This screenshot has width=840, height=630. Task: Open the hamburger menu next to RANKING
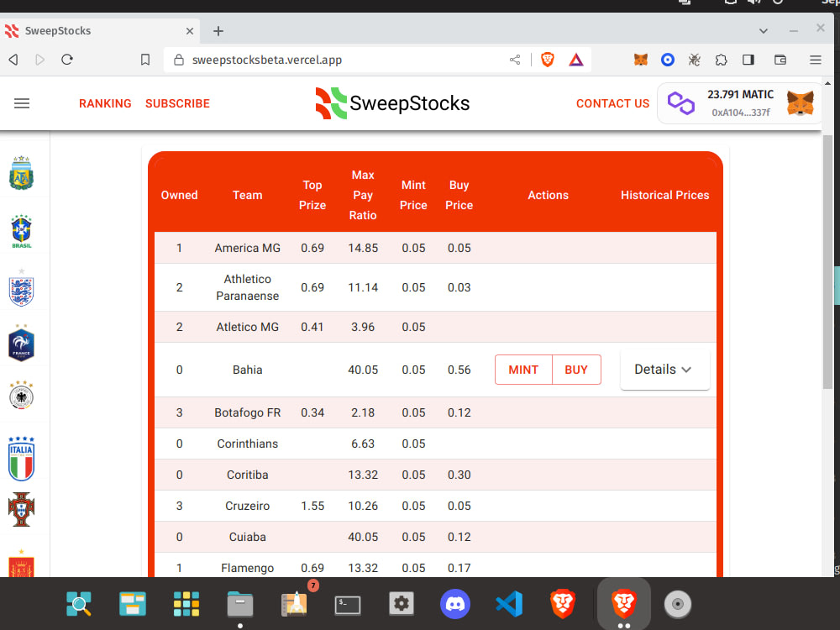pyautogui.click(x=22, y=103)
